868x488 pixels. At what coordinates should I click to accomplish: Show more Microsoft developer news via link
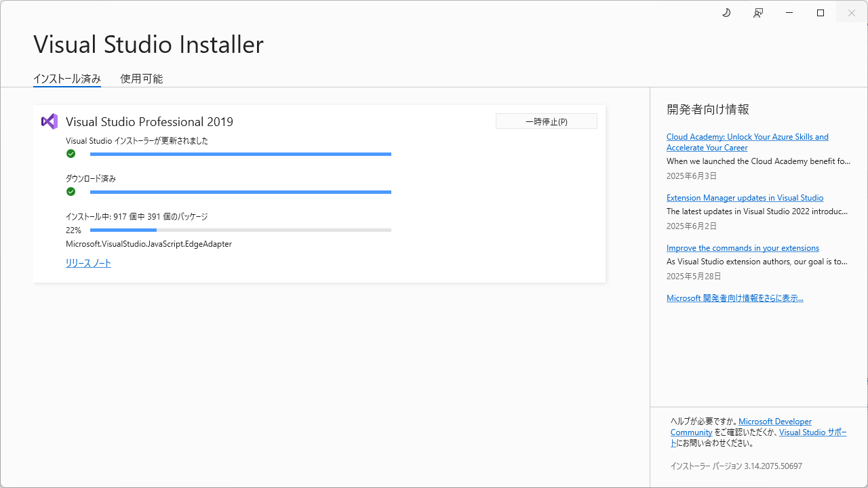click(x=735, y=298)
